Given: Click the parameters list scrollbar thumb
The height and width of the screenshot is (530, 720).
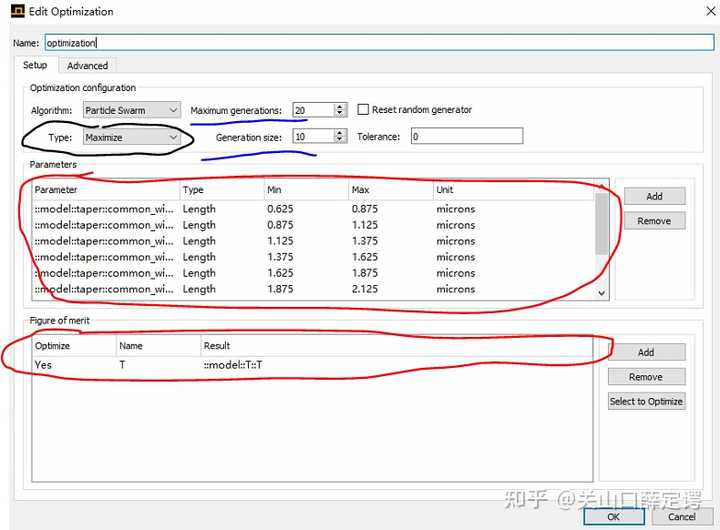Looking at the screenshot, I should [602, 224].
